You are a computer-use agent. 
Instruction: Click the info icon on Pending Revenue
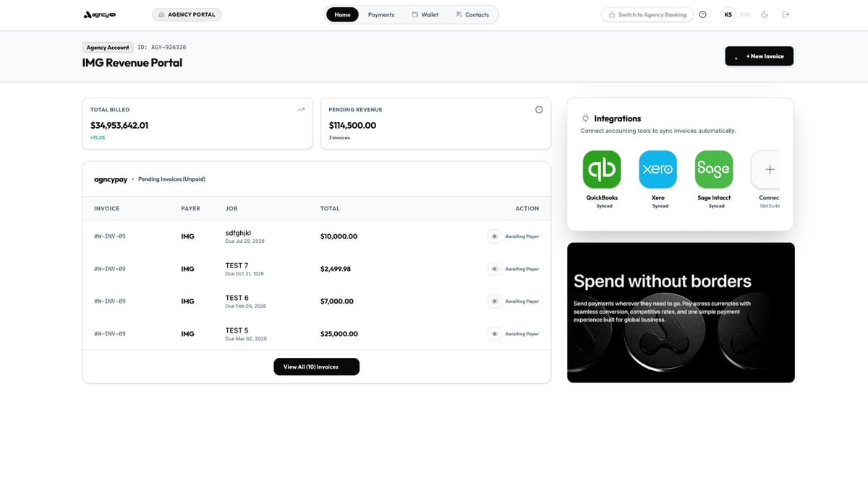[x=539, y=110]
